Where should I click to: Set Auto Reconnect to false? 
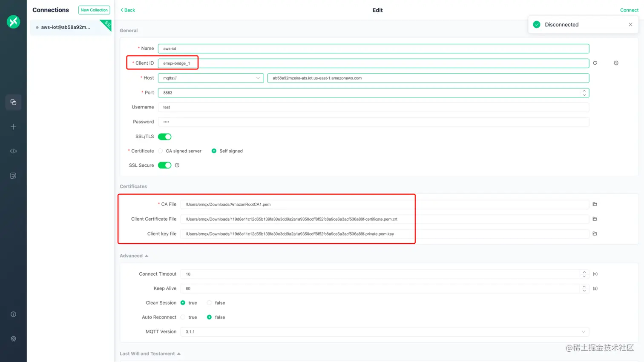click(x=216, y=317)
